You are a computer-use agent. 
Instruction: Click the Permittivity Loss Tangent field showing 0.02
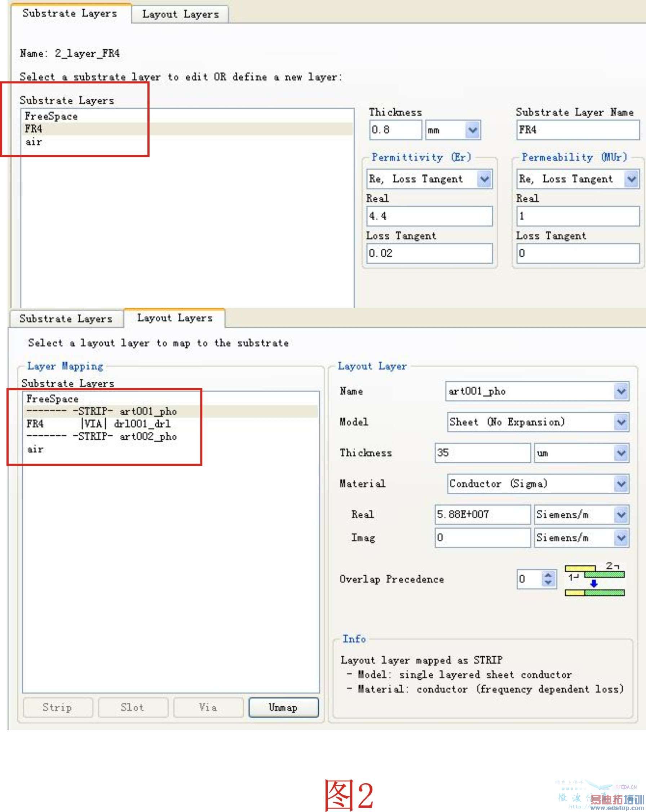coord(429,253)
